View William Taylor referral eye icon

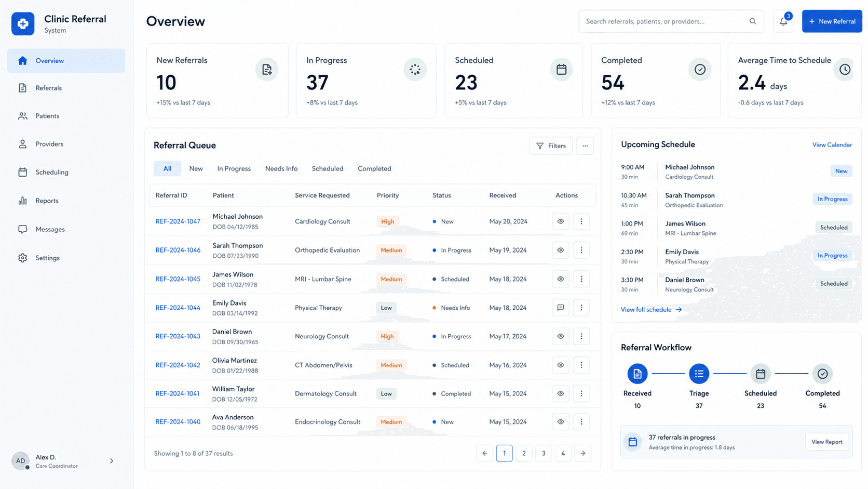coord(561,393)
